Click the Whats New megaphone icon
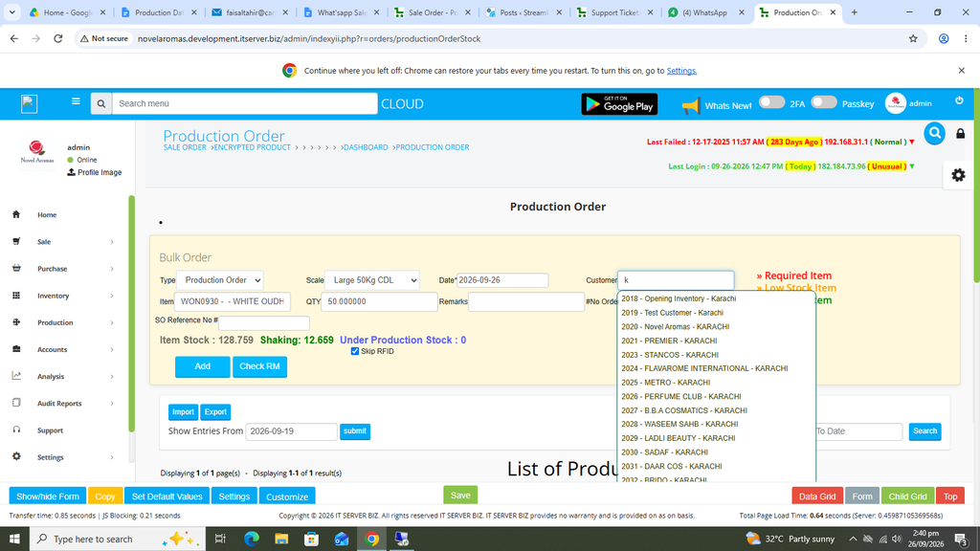Screen dimensions: 980x551 [691, 105]
